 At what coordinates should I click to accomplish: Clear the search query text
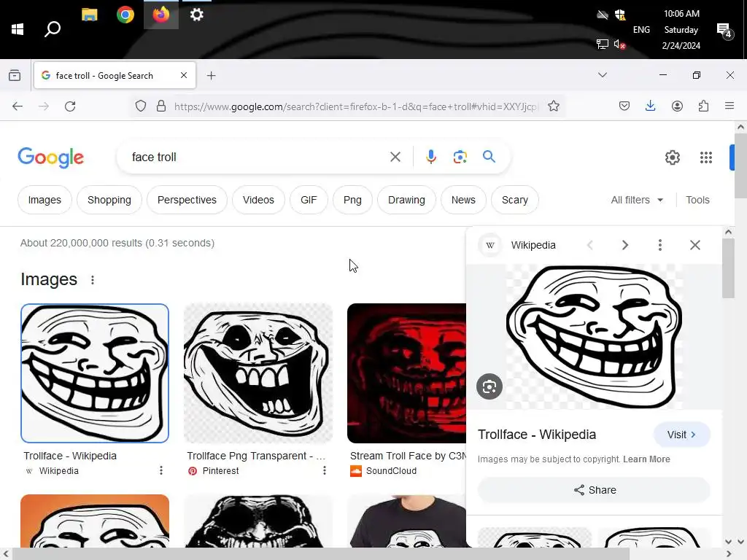click(395, 157)
